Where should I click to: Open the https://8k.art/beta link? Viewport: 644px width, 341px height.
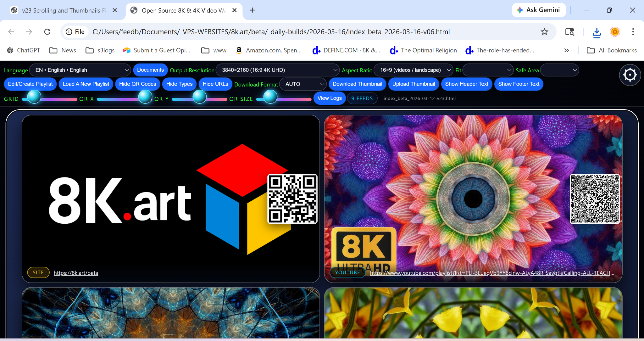click(x=76, y=273)
